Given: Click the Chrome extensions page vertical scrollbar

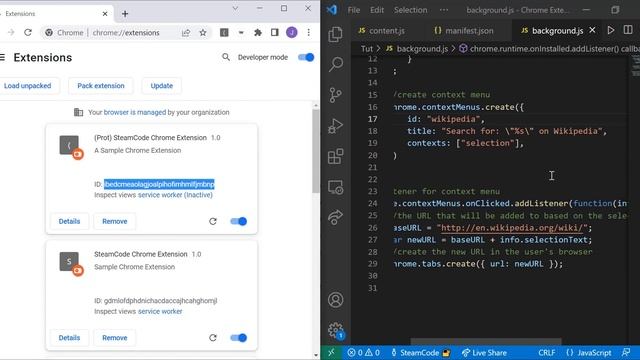Looking at the screenshot, I should [316, 151].
